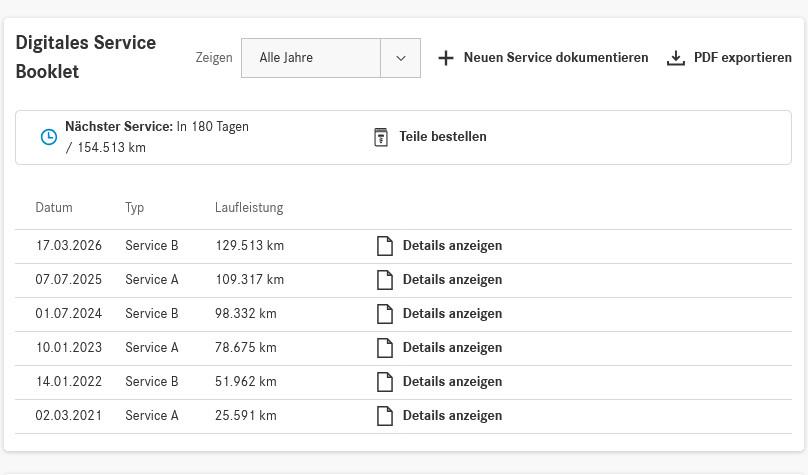Click the PDF download icon
The image size is (808, 475).
[x=676, y=58]
